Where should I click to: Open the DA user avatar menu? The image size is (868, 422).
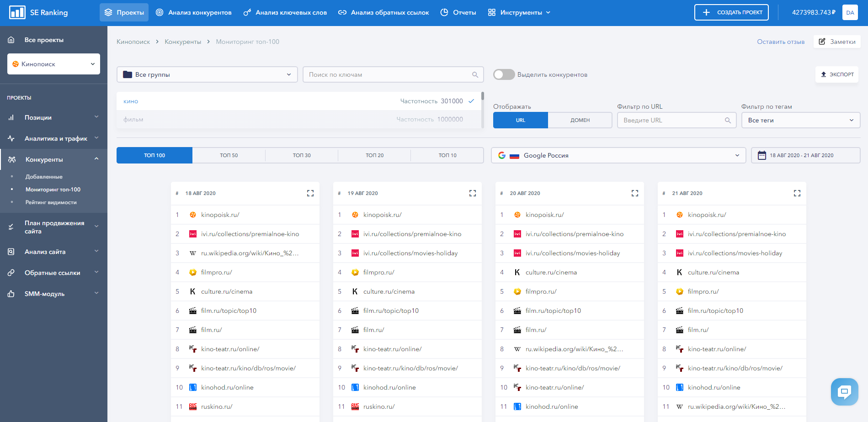tap(850, 12)
